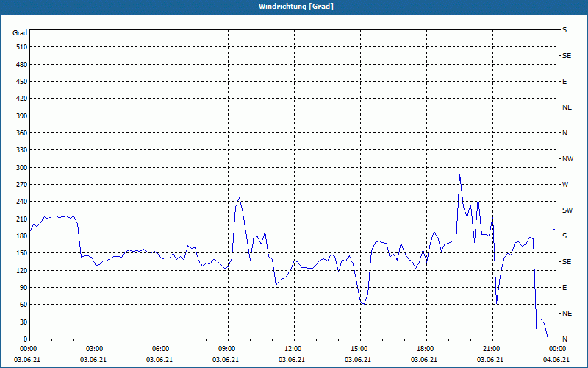Image resolution: width=588 pixels, height=368 pixels.
Task: Click the S compass label level with 180
Action: (x=564, y=236)
